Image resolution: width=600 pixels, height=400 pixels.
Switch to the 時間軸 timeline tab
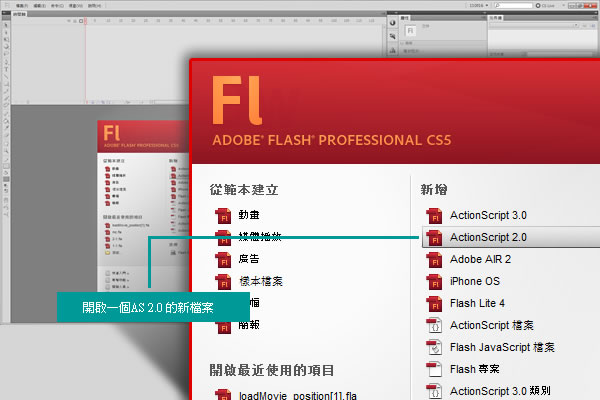pos(19,14)
